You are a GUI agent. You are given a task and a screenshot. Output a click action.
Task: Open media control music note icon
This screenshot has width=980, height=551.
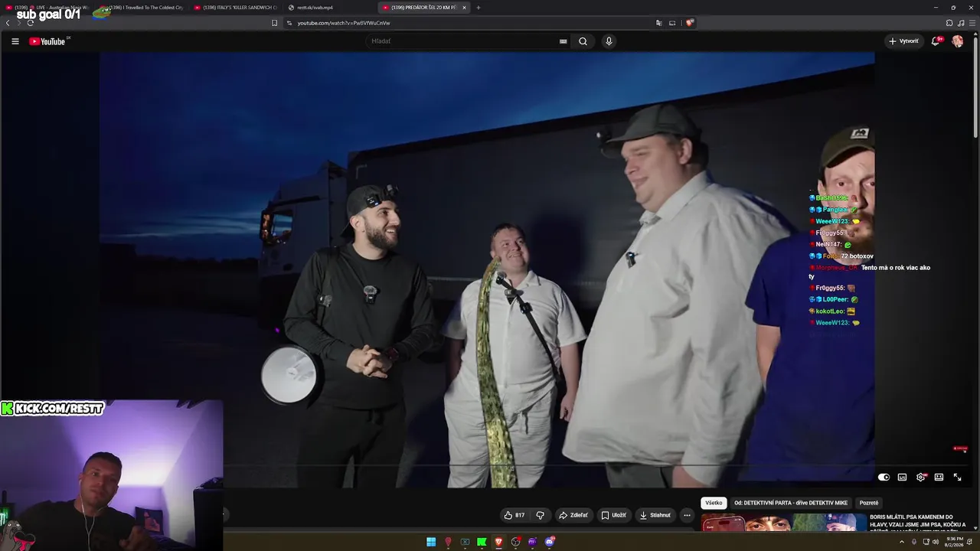[961, 23]
